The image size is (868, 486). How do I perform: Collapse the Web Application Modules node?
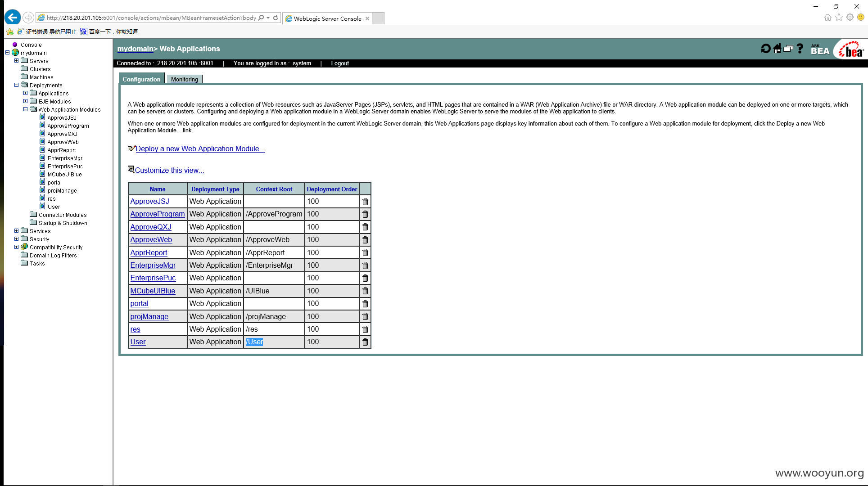[26, 109]
